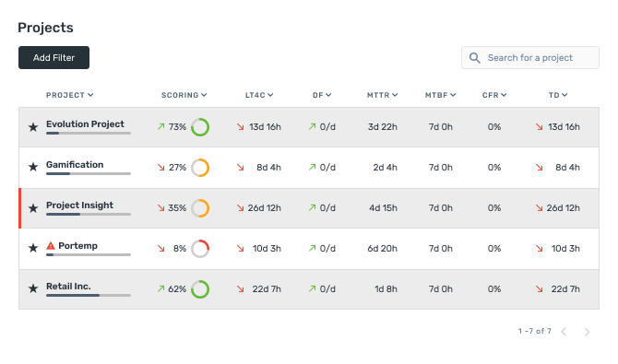Click the star icon beside Portemp
This screenshot has height=364, width=618.
33,248
